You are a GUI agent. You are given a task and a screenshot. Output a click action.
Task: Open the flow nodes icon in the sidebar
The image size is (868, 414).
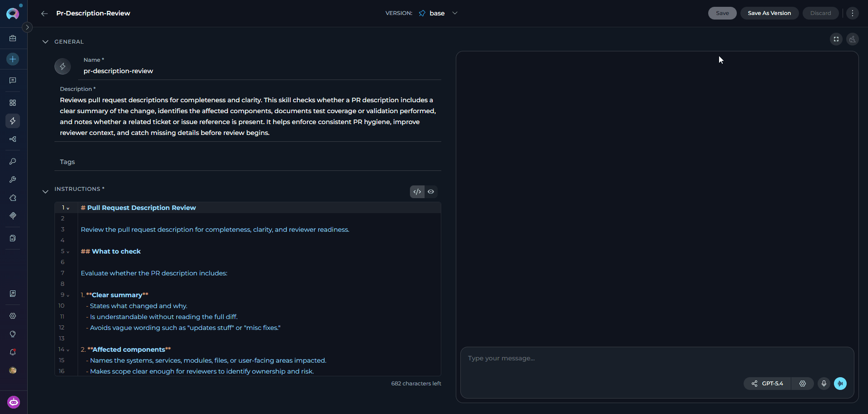click(x=13, y=139)
